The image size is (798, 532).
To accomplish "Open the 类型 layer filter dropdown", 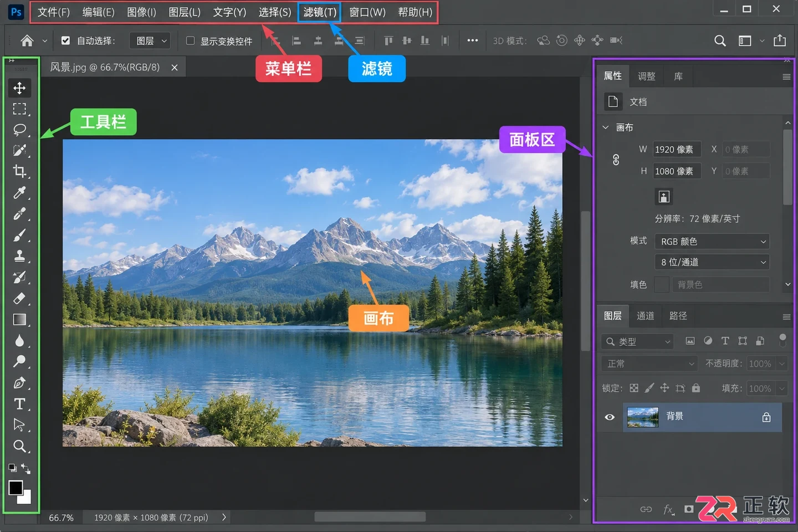I will pyautogui.click(x=637, y=342).
